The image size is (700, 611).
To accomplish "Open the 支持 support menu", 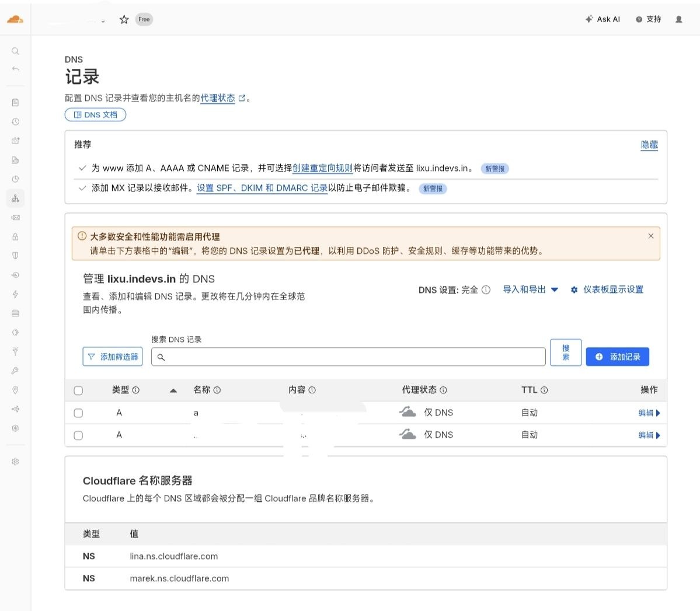I will click(x=648, y=19).
